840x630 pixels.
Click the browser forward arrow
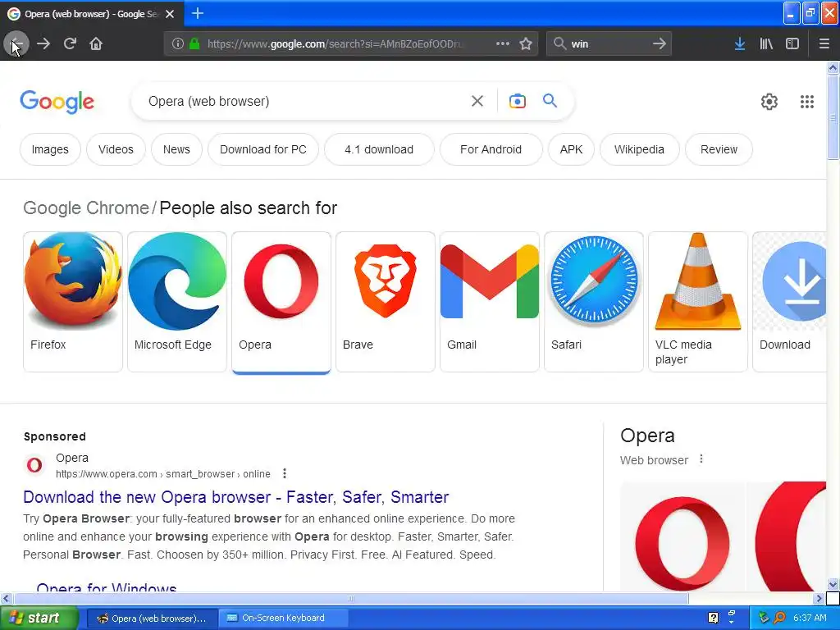[x=43, y=44]
